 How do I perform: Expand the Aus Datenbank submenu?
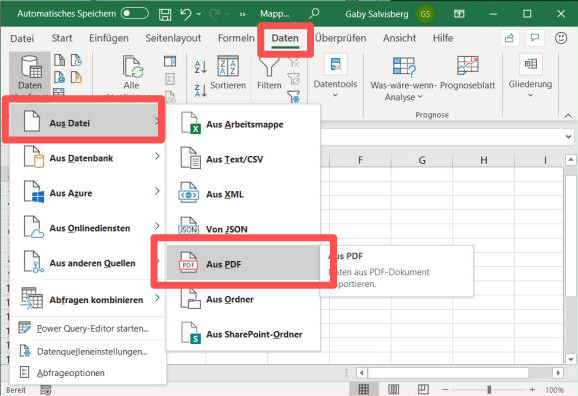88,158
